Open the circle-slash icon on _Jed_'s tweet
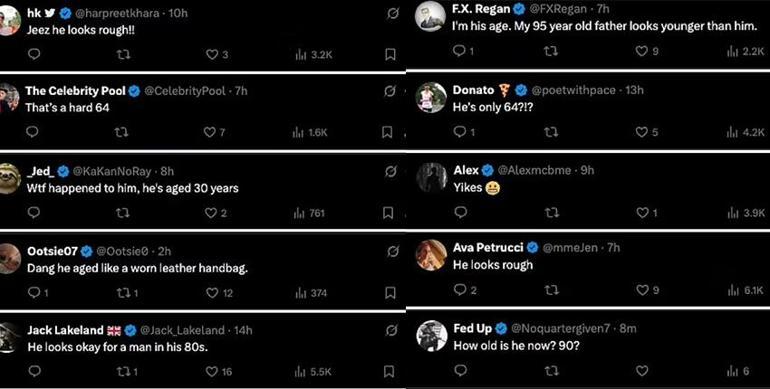 point(391,171)
